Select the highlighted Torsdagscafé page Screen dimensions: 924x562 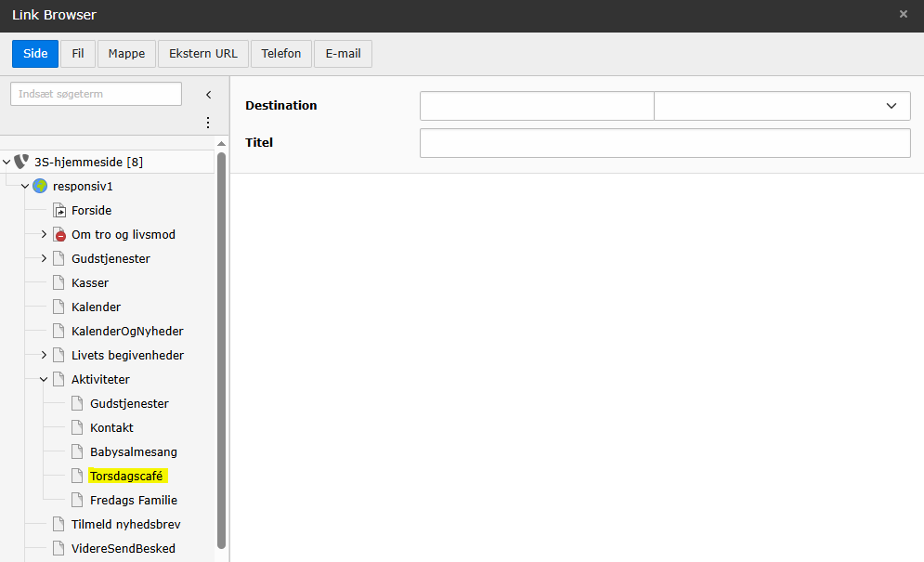(125, 476)
